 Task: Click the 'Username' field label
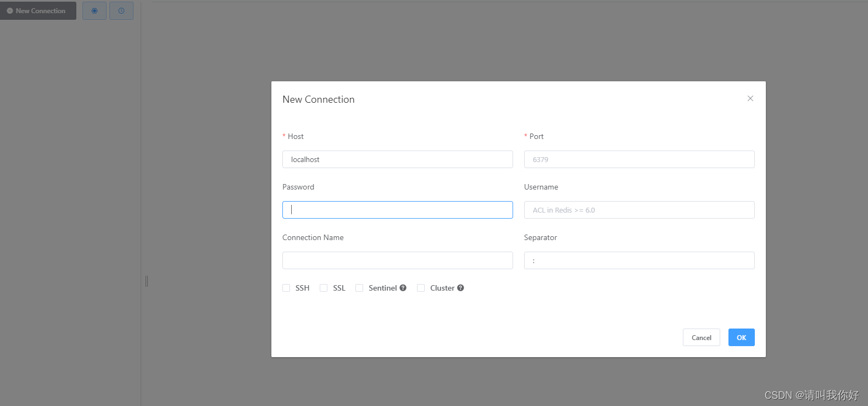click(x=541, y=187)
